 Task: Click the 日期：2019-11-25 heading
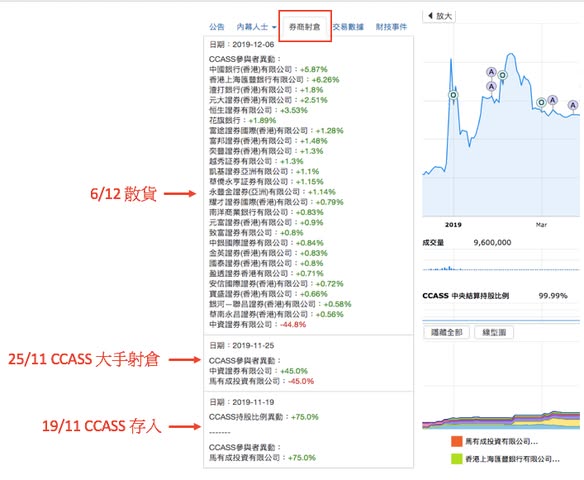coord(241,346)
